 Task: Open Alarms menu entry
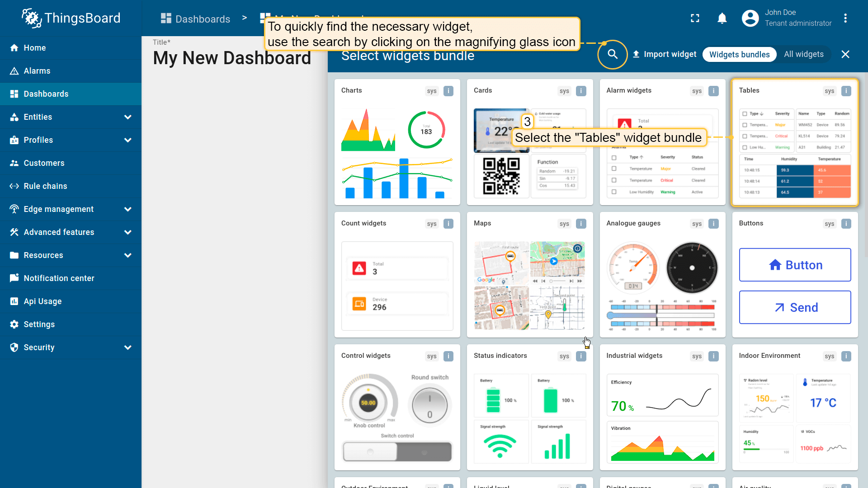pyautogui.click(x=71, y=71)
